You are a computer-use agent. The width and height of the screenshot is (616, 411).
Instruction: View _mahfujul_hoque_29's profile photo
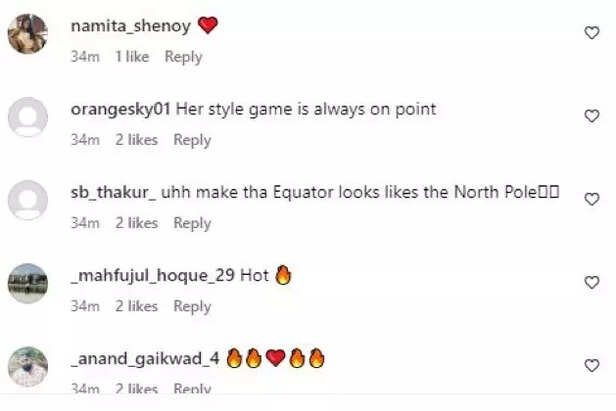click(28, 284)
